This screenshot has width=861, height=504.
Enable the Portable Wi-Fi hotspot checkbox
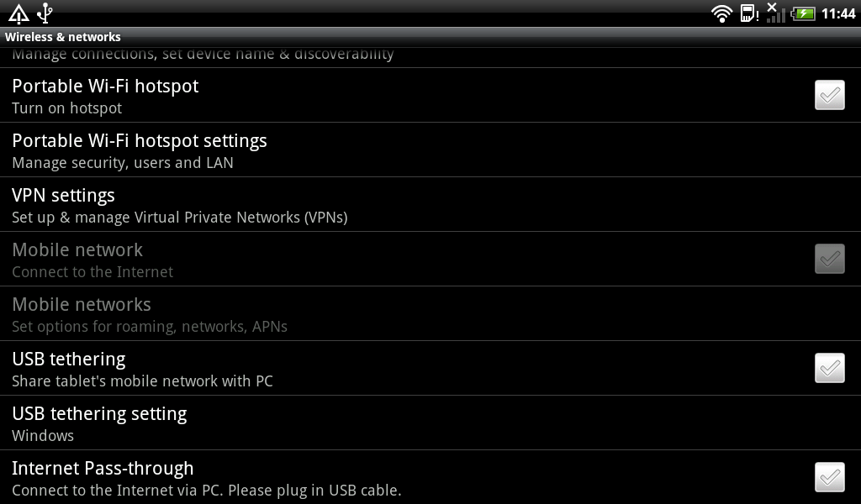pos(829,95)
